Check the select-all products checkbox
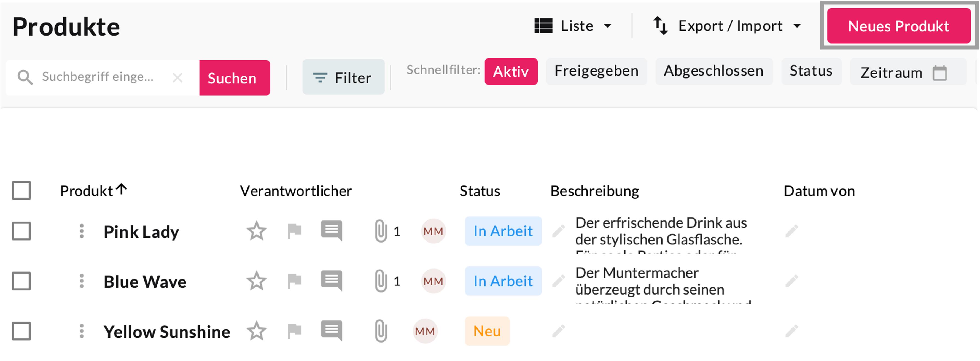The height and width of the screenshot is (361, 980). [21, 191]
